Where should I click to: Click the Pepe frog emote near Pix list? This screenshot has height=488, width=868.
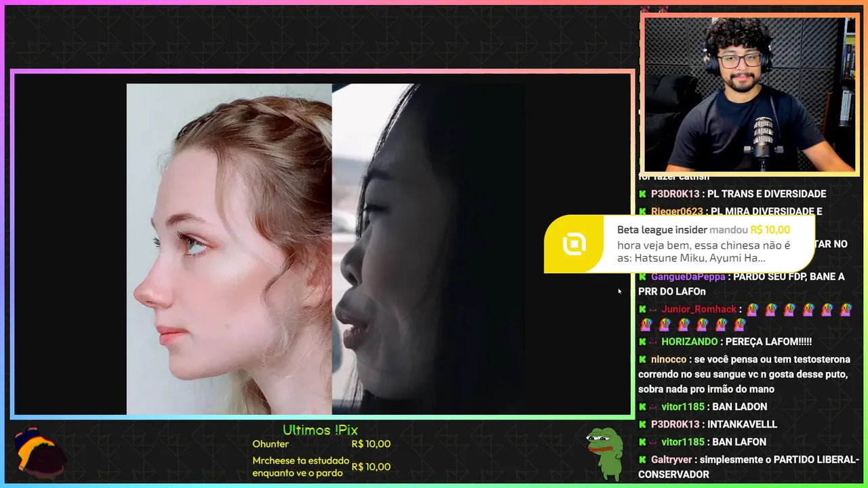pos(604,453)
